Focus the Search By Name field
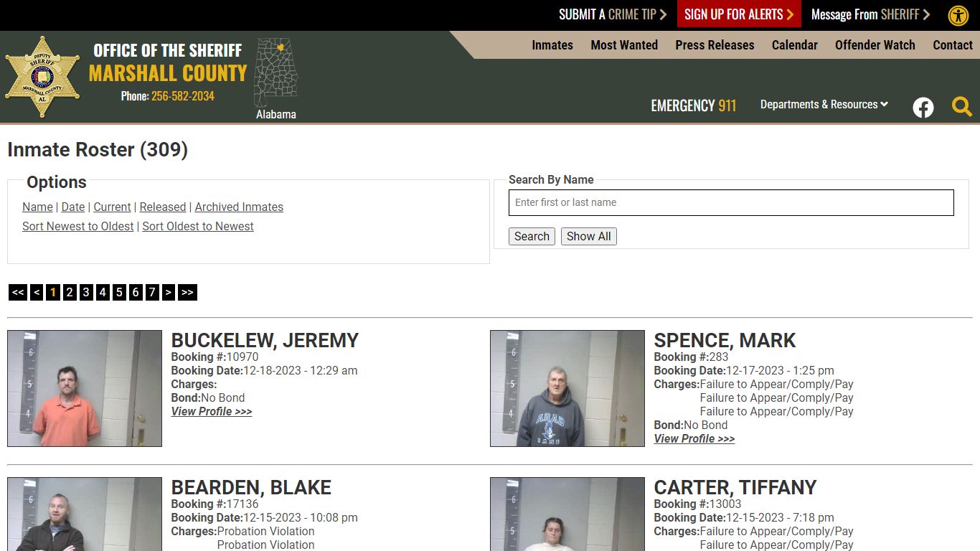The height and width of the screenshot is (551, 980). pos(731,202)
